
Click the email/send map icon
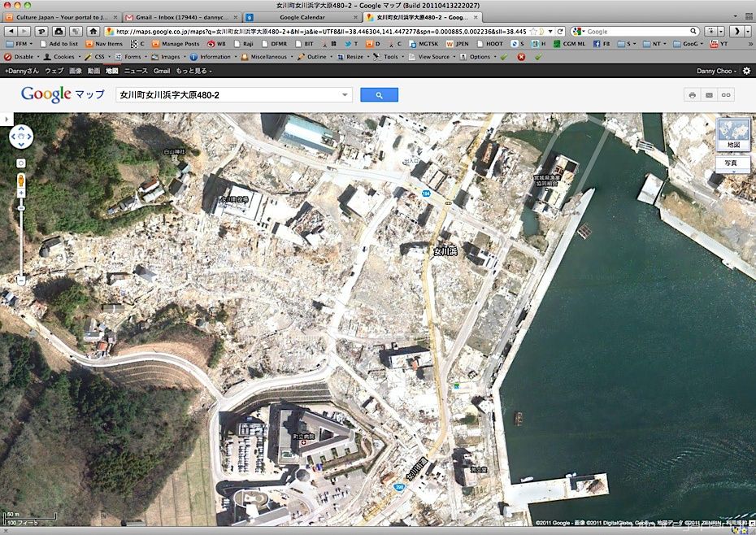(709, 95)
